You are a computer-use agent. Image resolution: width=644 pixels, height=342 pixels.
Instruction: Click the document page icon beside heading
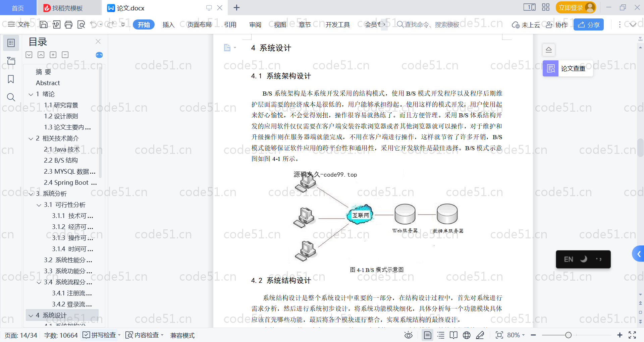coord(227,48)
